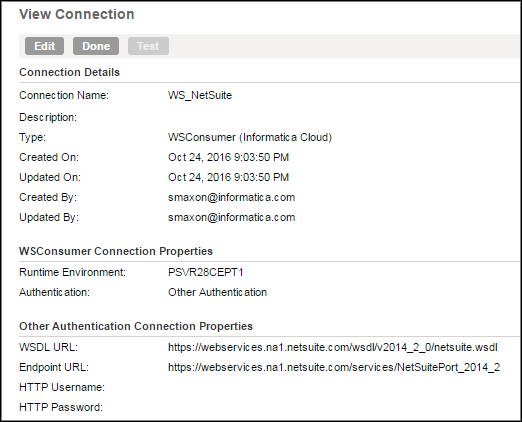Image resolution: width=522 pixels, height=422 pixels.
Task: Click the Endpoint URL NetSuitePort_2014_2 address
Action: tap(334, 367)
